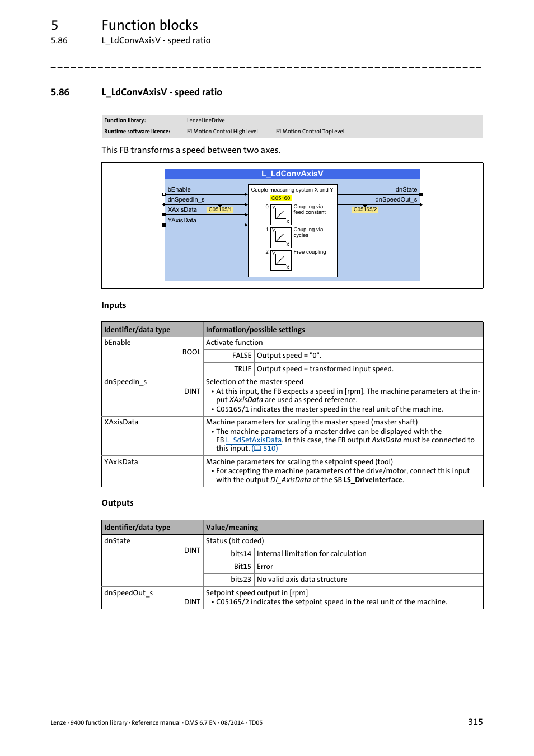The width and height of the screenshot is (534, 756).
Task: Click page number 315 in footer
Action: tap(475, 722)
